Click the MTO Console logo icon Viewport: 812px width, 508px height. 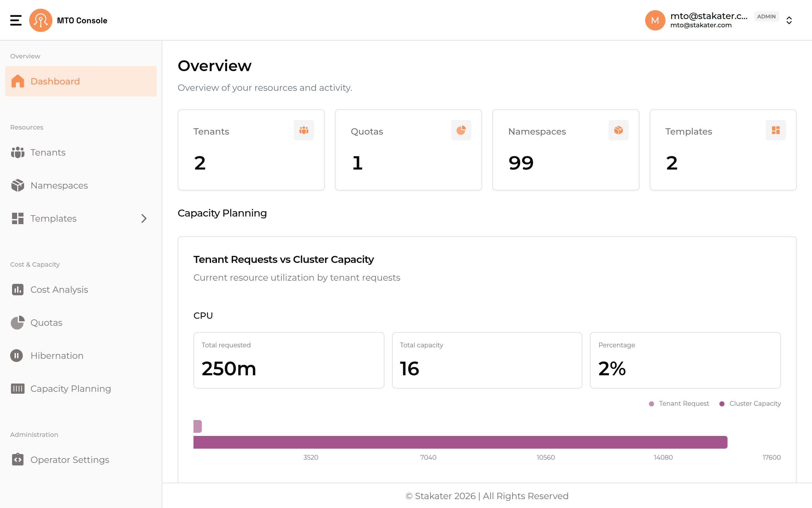41,20
